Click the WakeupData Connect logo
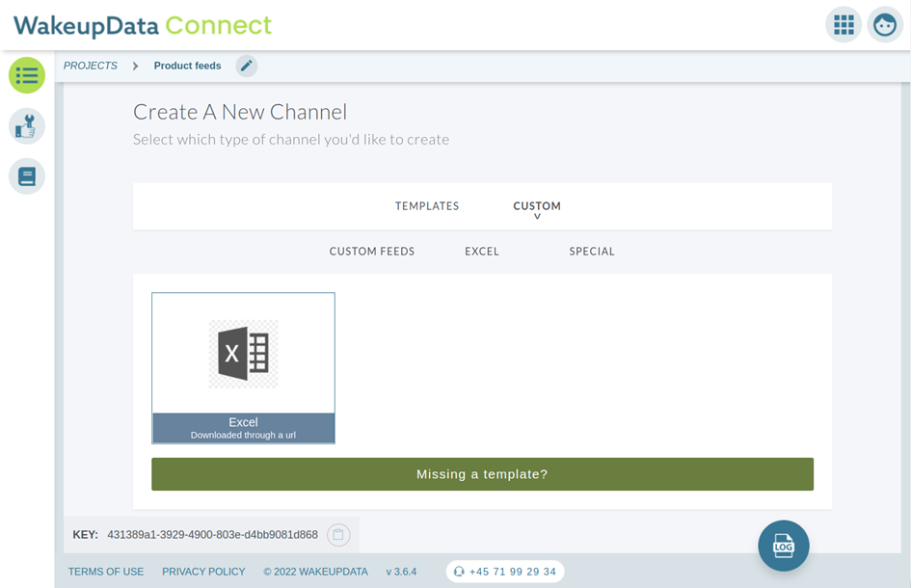This screenshot has width=911, height=588. tap(143, 26)
